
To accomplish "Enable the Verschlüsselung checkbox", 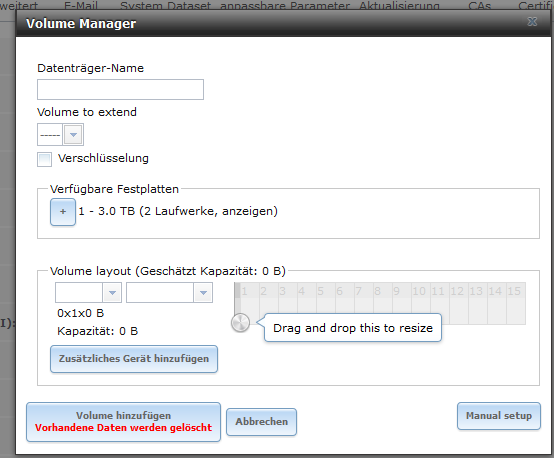I will pos(45,159).
